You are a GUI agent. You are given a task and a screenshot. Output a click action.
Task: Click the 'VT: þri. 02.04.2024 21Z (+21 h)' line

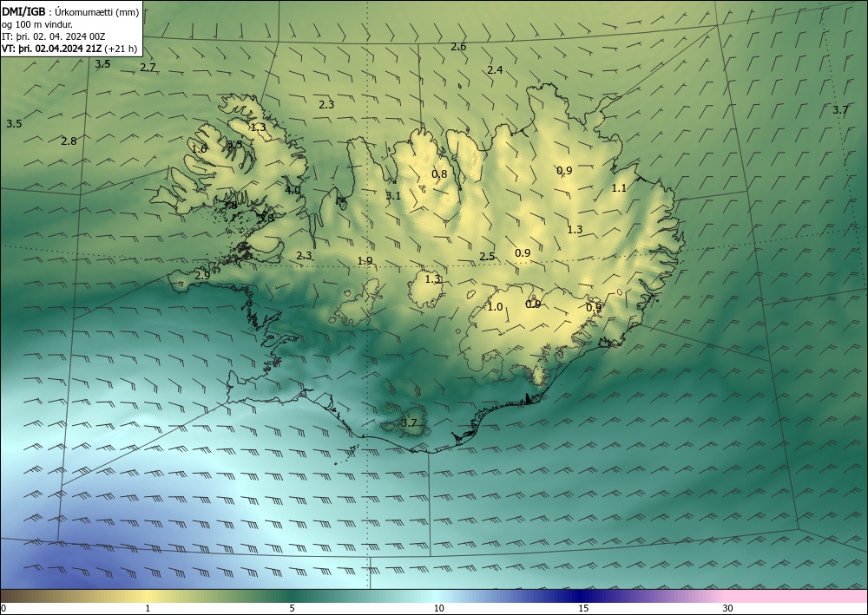pyautogui.click(x=69, y=49)
